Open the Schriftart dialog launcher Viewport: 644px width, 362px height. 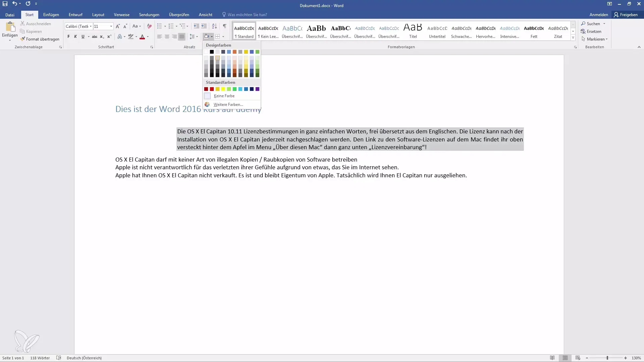(x=152, y=47)
